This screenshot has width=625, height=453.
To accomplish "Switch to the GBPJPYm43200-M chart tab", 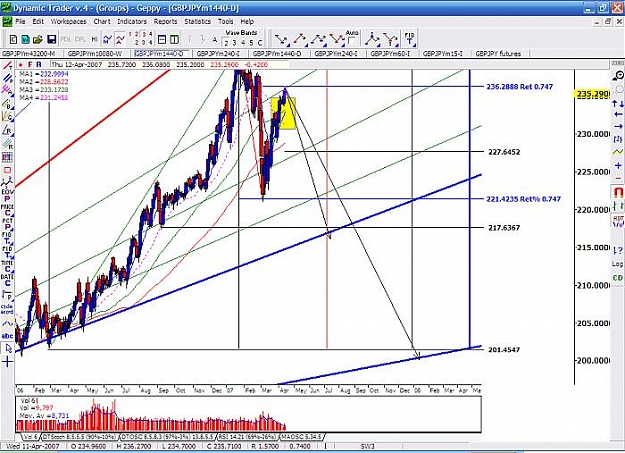I will (28, 53).
